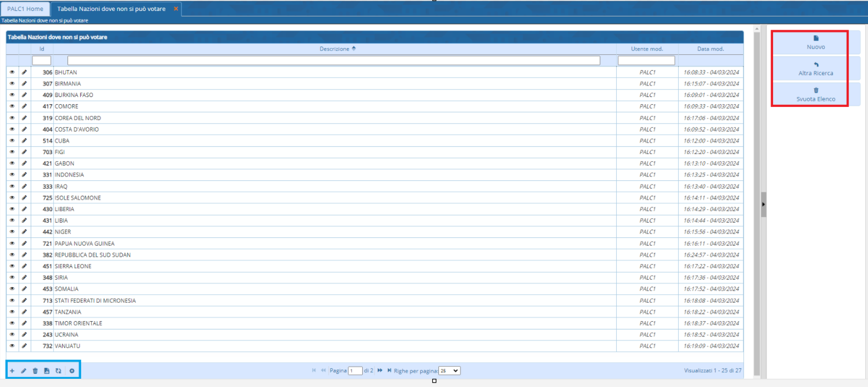Image resolution: width=868 pixels, height=387 pixels.
Task: Switch to the PALC1 Home tab
Action: point(25,9)
